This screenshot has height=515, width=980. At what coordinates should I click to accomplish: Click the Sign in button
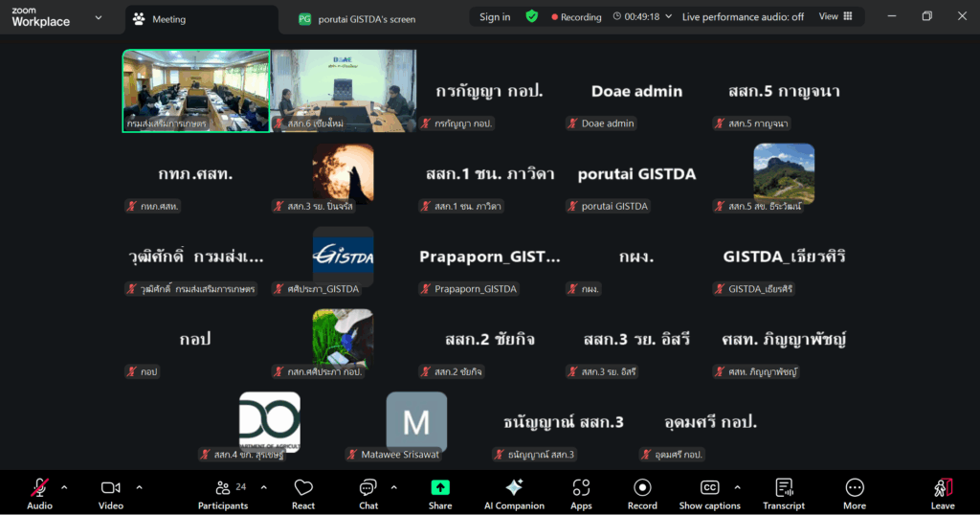[x=495, y=17]
